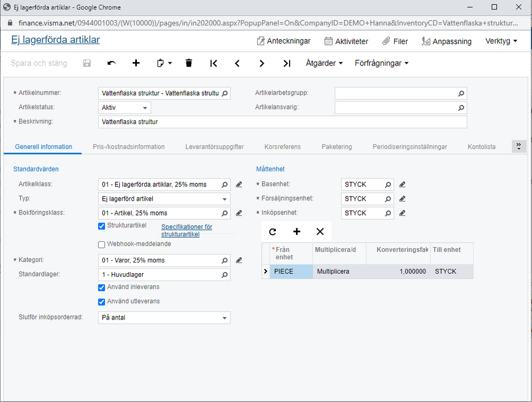Click the undo arrow in the toolbar

coord(112,63)
